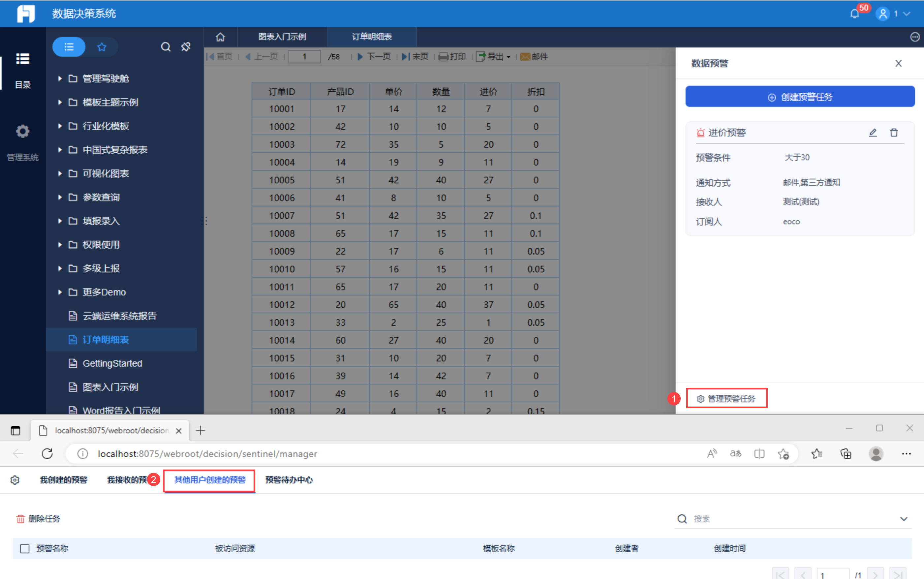Open 管理系统 gear in the left rail
This screenshot has height=579, width=924.
click(23, 131)
